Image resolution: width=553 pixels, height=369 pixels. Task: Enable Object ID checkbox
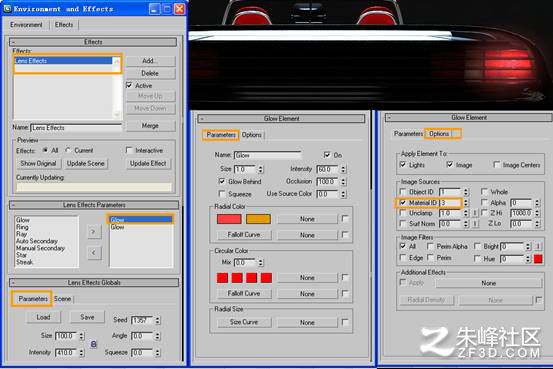pyautogui.click(x=403, y=192)
